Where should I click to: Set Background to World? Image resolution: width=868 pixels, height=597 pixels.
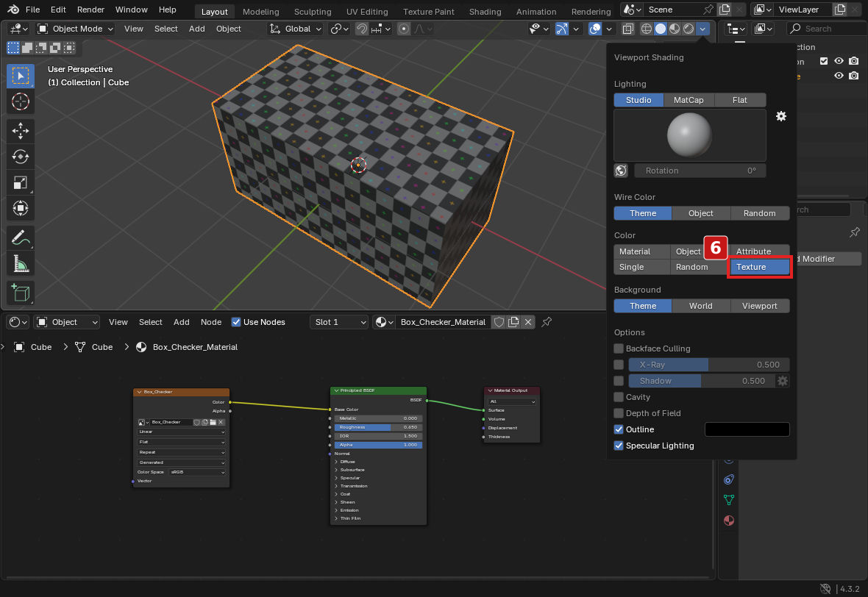(x=701, y=306)
